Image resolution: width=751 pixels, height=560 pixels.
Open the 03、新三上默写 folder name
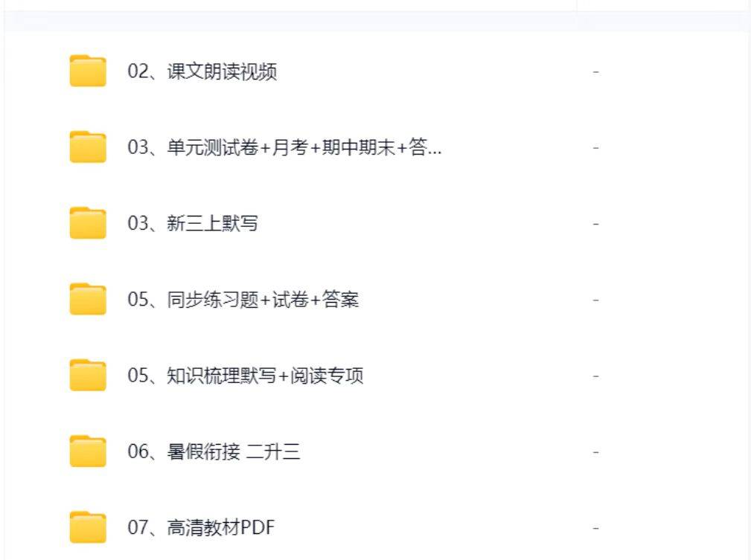193,224
